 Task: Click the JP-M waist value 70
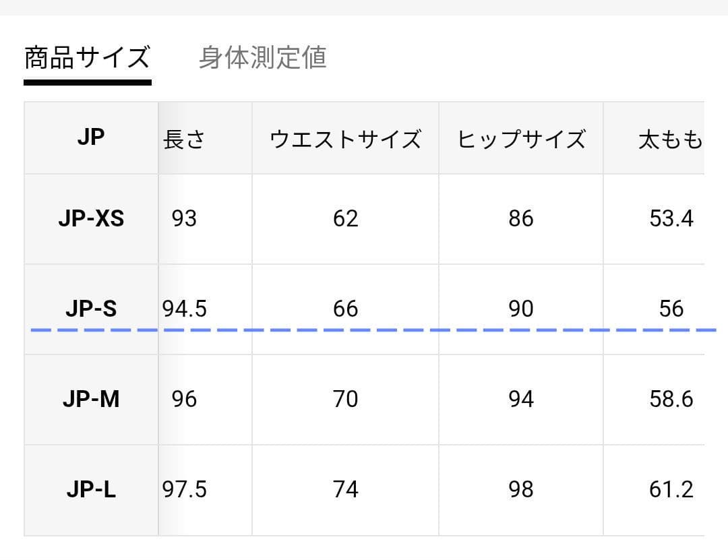[x=345, y=400]
